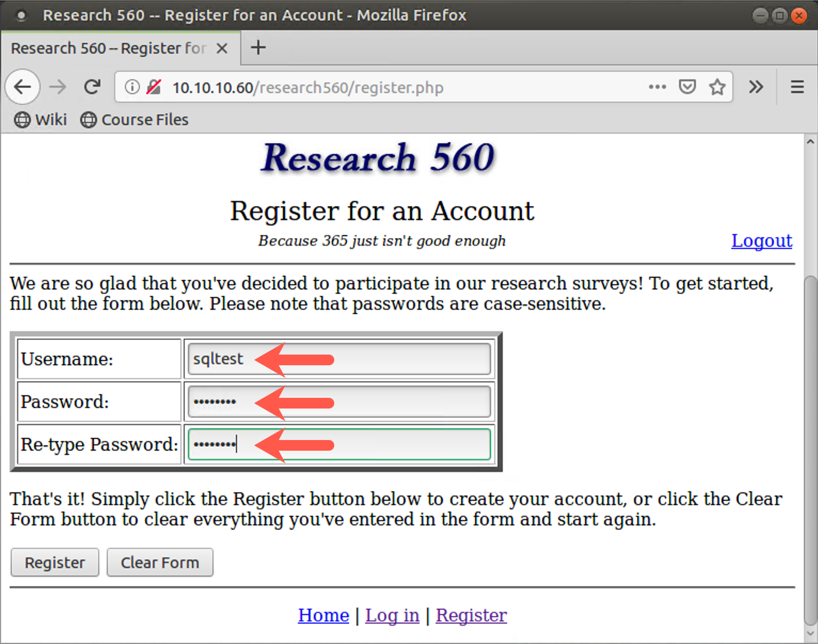Screen dimensions: 818x644
Task: Click the Clear Form button
Action: tap(160, 562)
